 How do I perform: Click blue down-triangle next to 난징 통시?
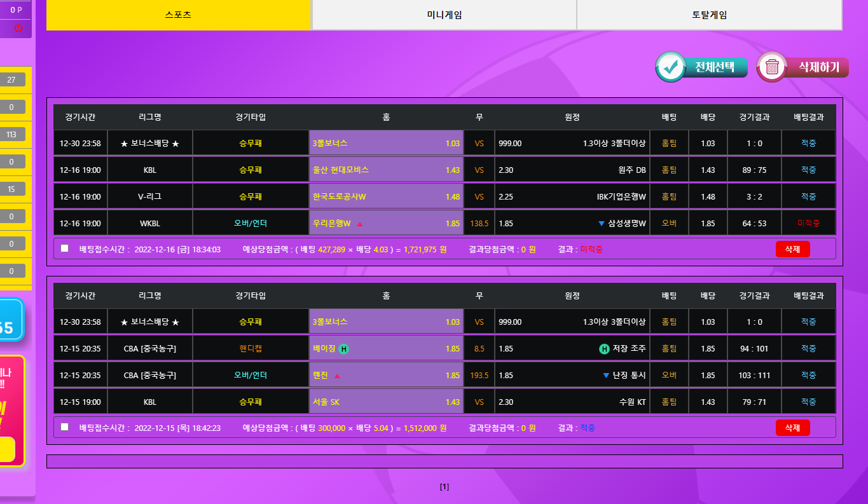[606, 376]
